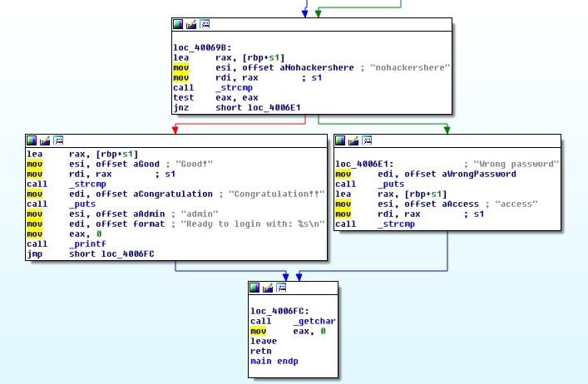
Task: Click the edit pencil icon in loc_4006E1 block header
Action: (x=353, y=140)
